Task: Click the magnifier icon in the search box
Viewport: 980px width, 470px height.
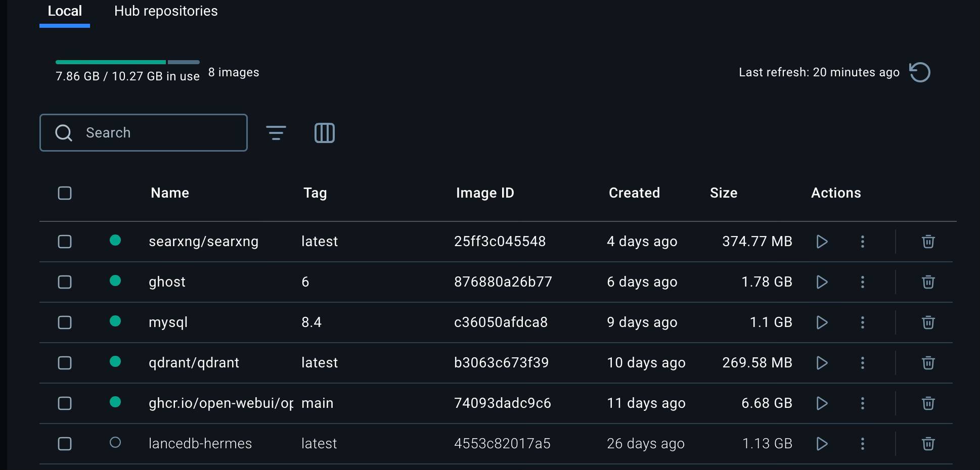Action: pos(64,133)
